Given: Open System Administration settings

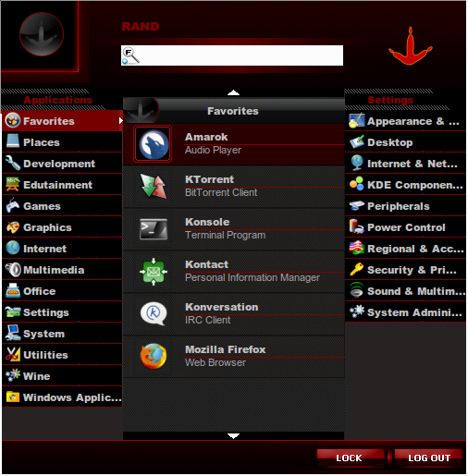Looking at the screenshot, I should (x=405, y=312).
